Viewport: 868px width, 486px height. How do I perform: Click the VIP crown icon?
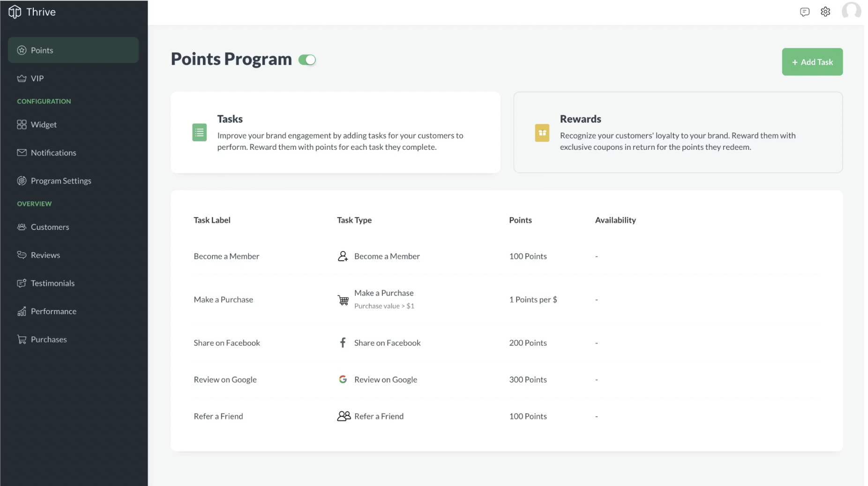coord(22,78)
